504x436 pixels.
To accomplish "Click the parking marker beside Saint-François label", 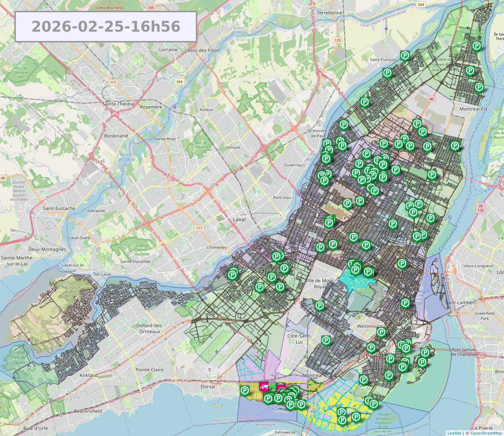I will point(405,55).
